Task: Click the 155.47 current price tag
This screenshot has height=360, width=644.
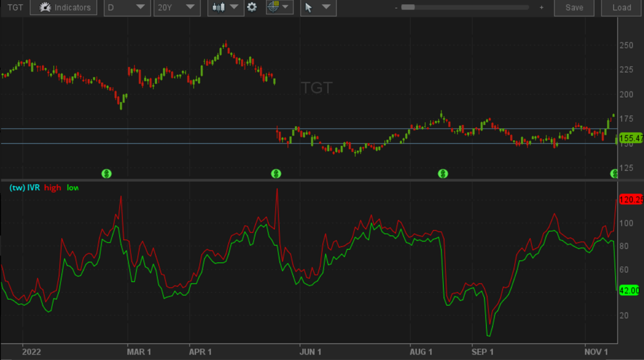Action: coord(631,138)
